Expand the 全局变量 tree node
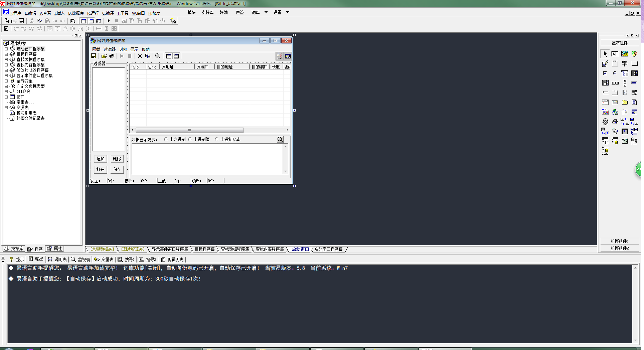Screen dimensions: 644x350 6,81
